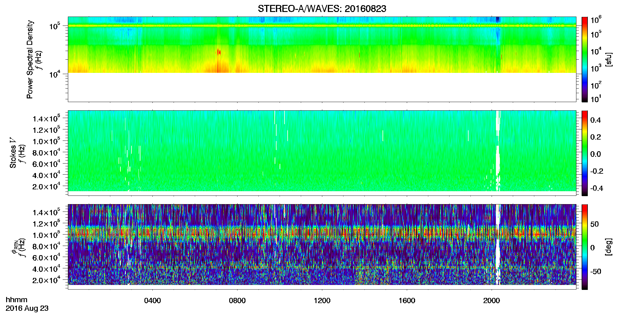The image size is (644, 332).
Task: Click the Stokes V axis label
Action: coord(13,153)
